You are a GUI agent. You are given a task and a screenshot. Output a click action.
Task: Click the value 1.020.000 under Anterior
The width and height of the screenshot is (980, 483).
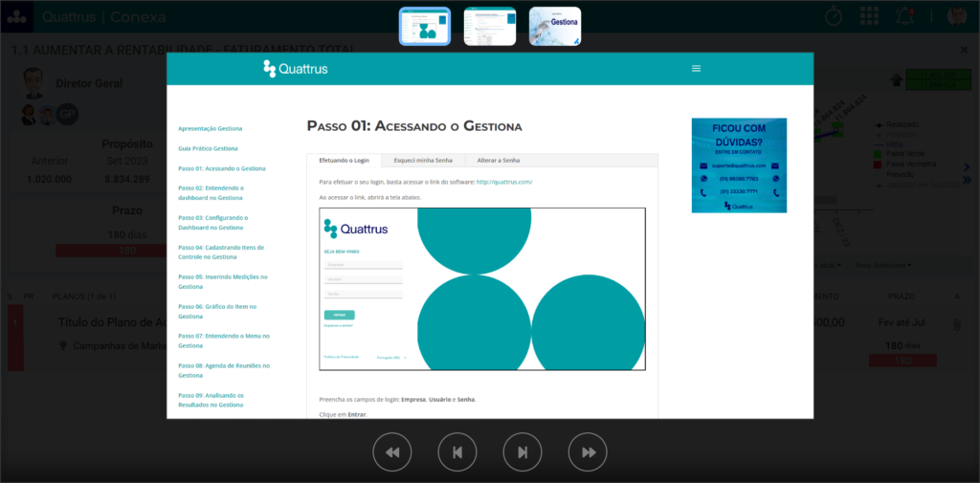[49, 179]
